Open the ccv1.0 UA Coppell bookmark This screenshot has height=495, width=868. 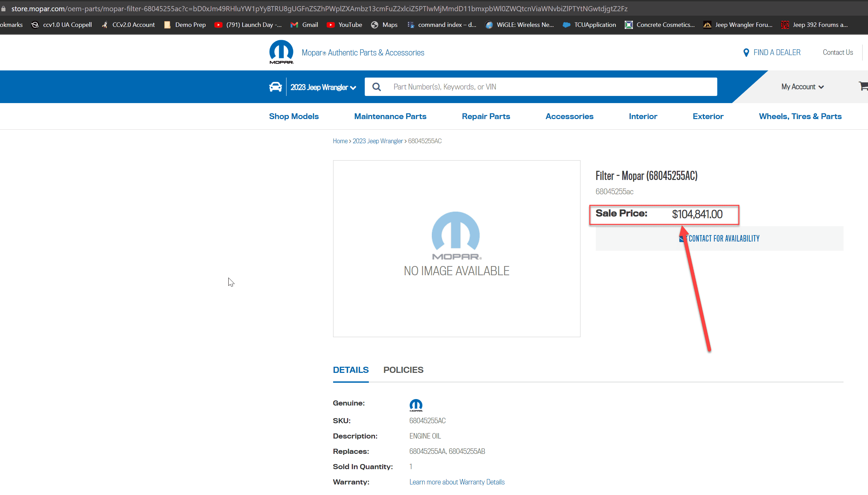[x=61, y=25]
